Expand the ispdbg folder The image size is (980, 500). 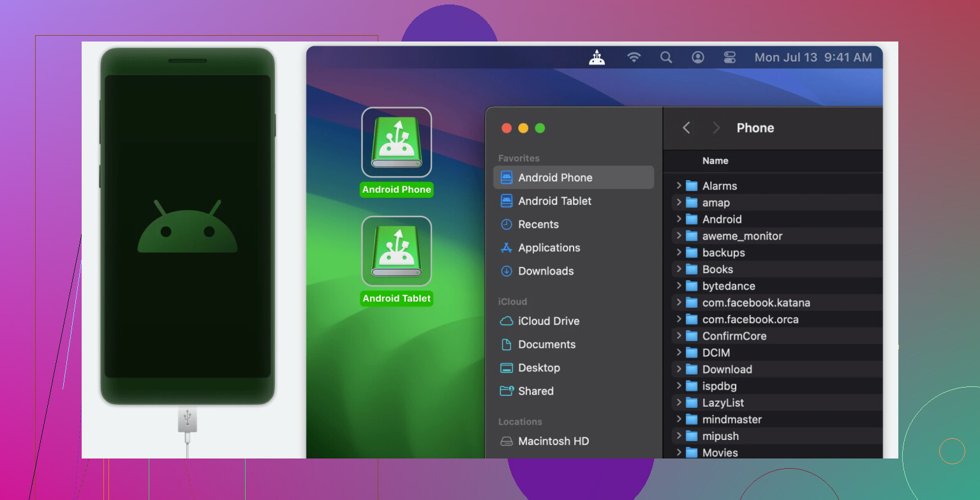point(679,386)
